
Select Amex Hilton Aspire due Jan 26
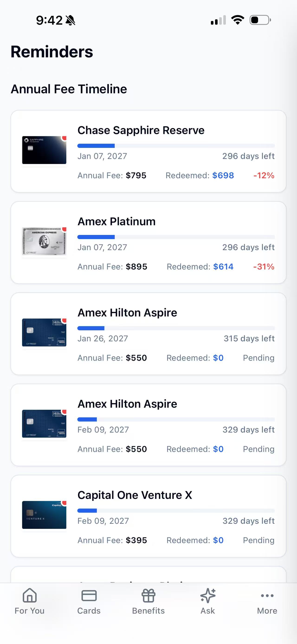pos(127,313)
